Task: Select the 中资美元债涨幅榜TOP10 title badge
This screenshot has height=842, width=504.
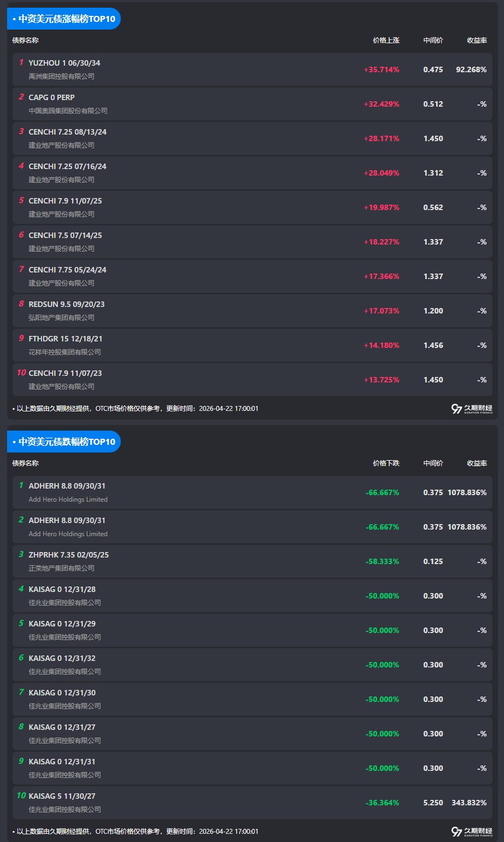Action: [x=64, y=19]
